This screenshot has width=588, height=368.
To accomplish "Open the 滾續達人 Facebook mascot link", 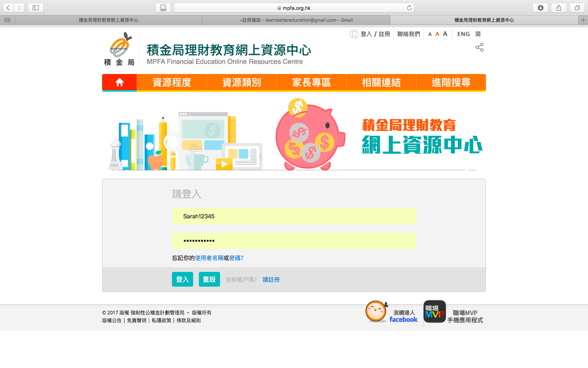I will (376, 312).
